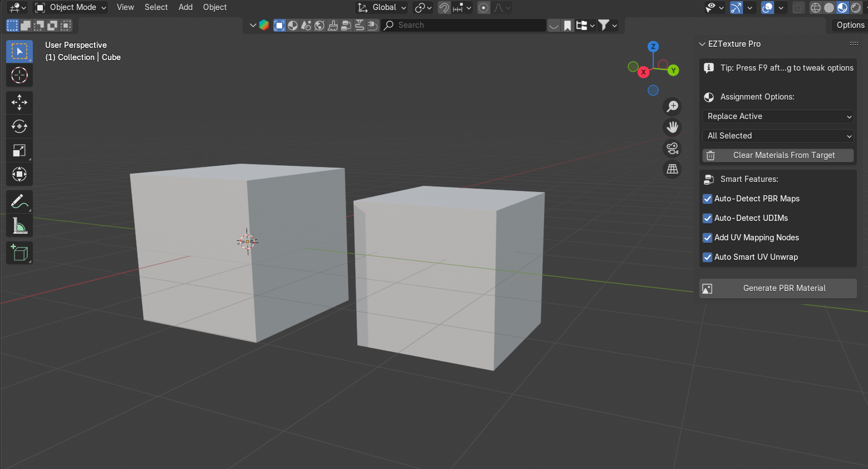The image size is (868, 469).
Task: Activate the 3D Cursor tool
Action: [x=19, y=75]
